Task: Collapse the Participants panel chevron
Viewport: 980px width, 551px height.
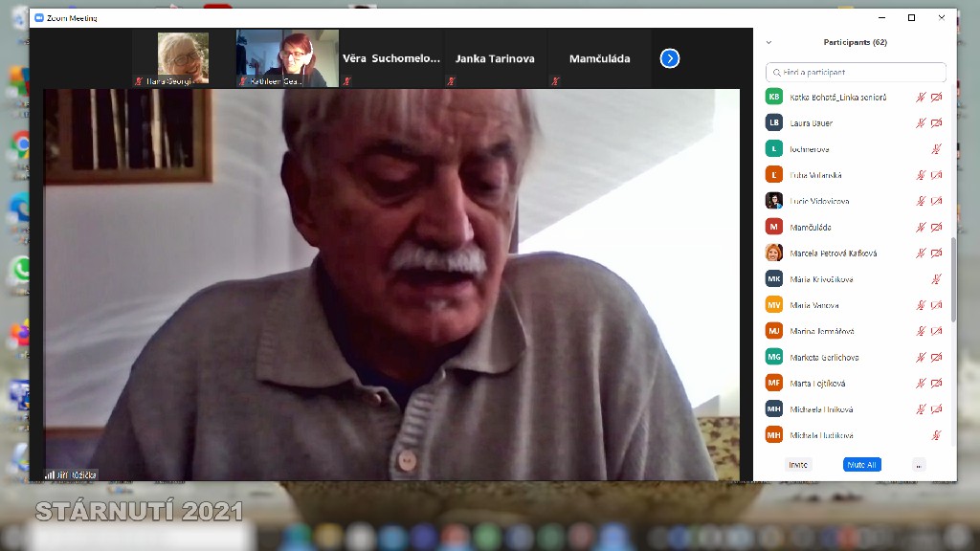Action: coord(768,43)
